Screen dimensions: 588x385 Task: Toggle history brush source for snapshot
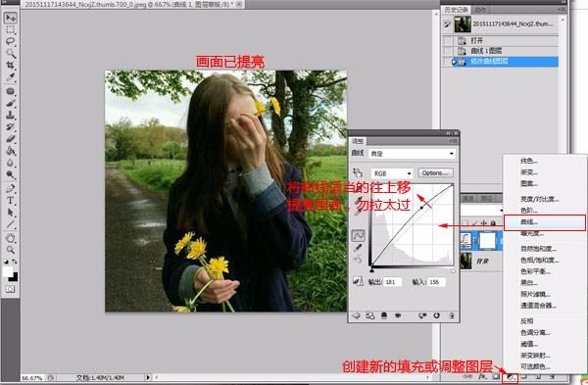[x=447, y=24]
